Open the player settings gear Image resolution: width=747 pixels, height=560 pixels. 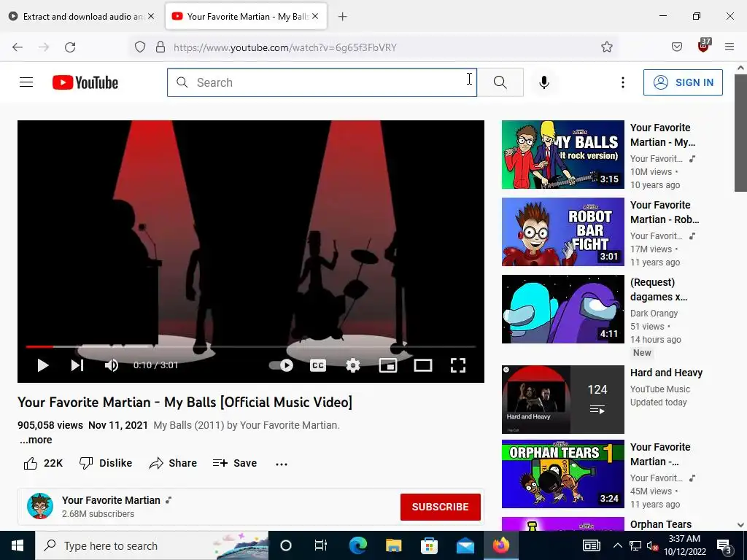[352, 365]
